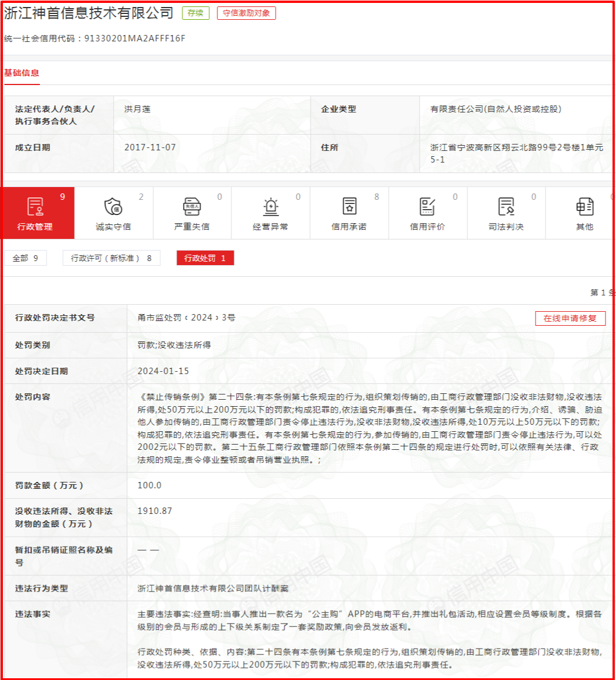Open the 信用承诺 document icon
Screen dimensions: 616x680
tap(349, 206)
